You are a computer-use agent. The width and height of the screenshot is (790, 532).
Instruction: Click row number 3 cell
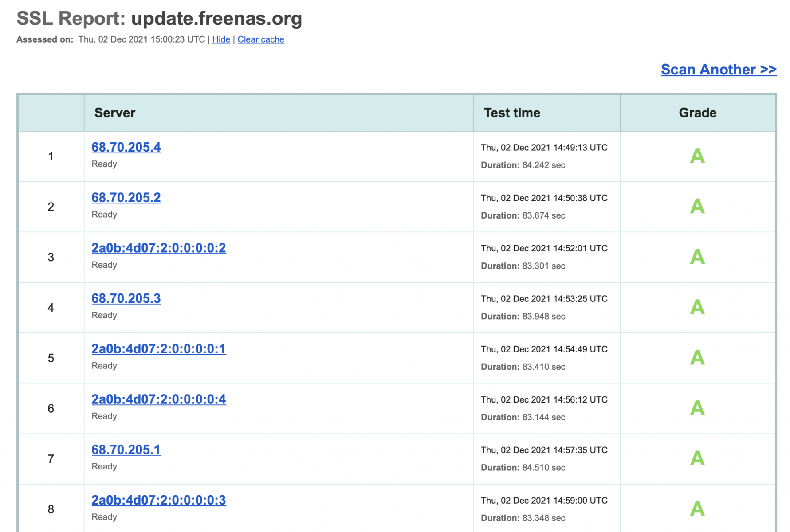pos(51,257)
